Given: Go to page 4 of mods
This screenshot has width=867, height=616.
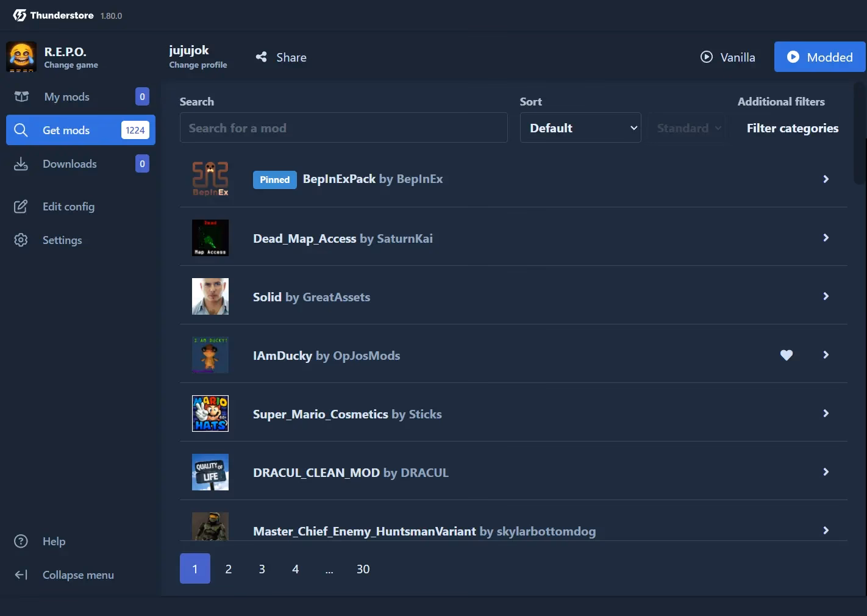Looking at the screenshot, I should pos(296,568).
